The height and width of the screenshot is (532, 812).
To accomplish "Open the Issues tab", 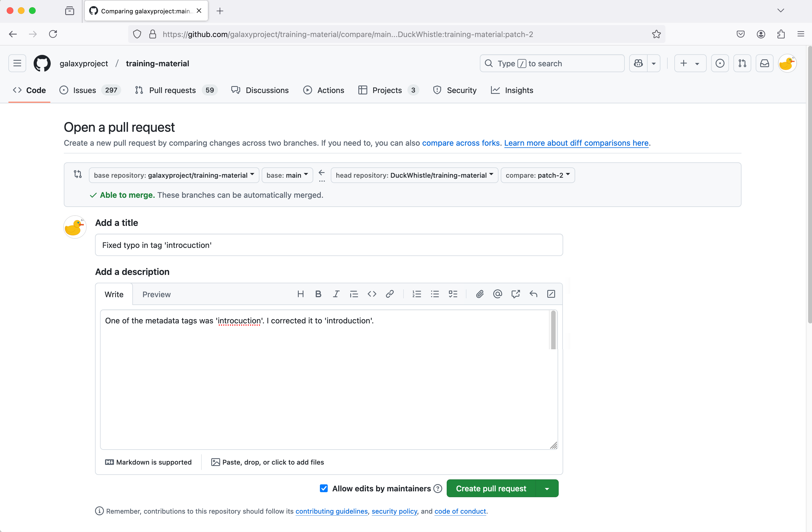I will coord(90,90).
